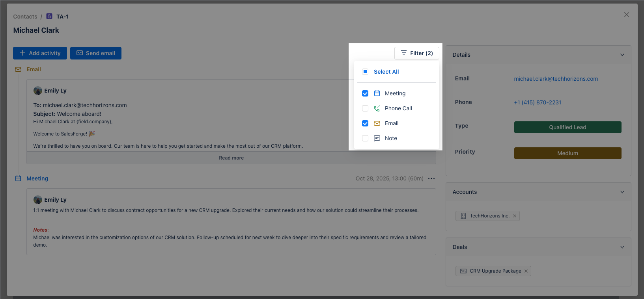644x299 pixels.
Task: Click the Add activity button
Action: (40, 53)
